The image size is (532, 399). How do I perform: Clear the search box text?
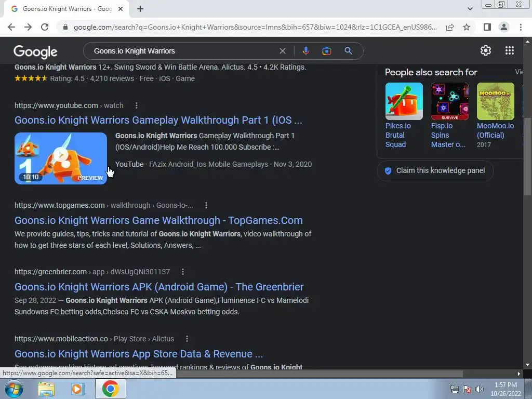[x=282, y=51]
